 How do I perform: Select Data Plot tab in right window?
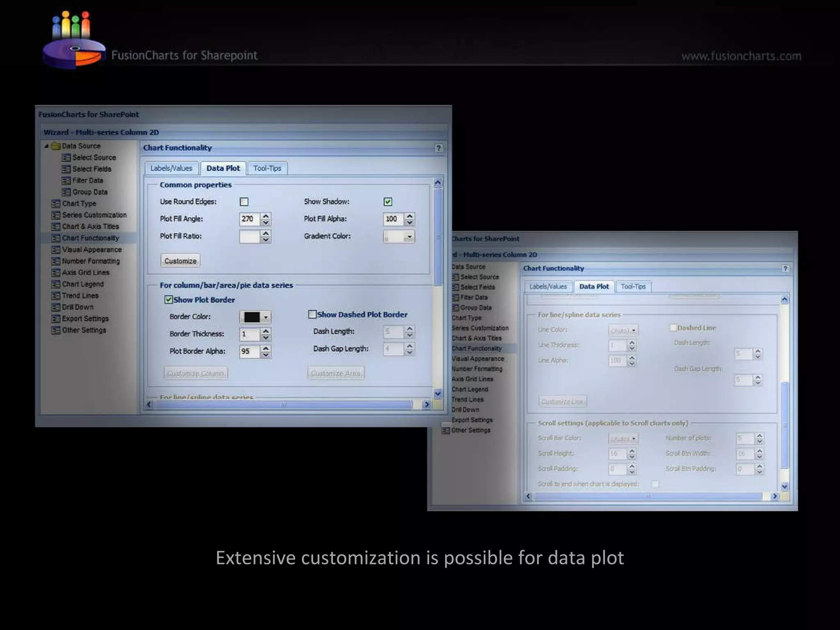pyautogui.click(x=594, y=286)
